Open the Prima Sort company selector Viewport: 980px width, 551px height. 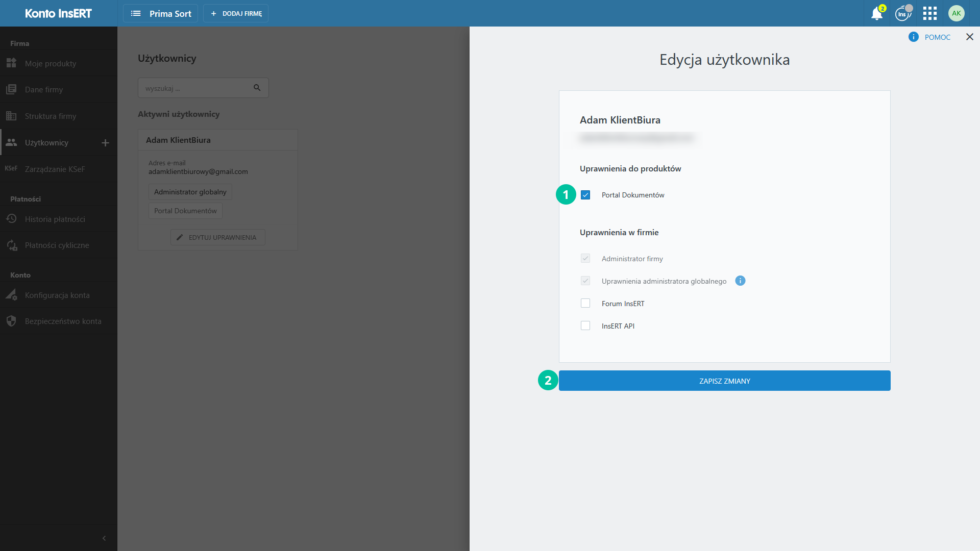coord(161,14)
